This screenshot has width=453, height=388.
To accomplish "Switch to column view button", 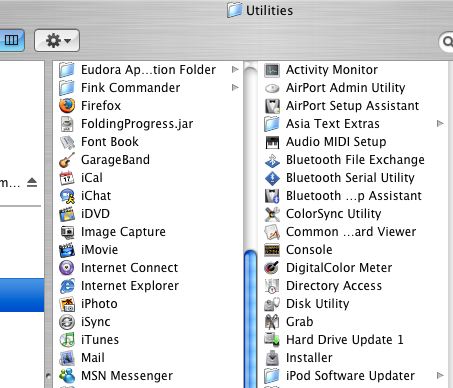I will [12, 40].
